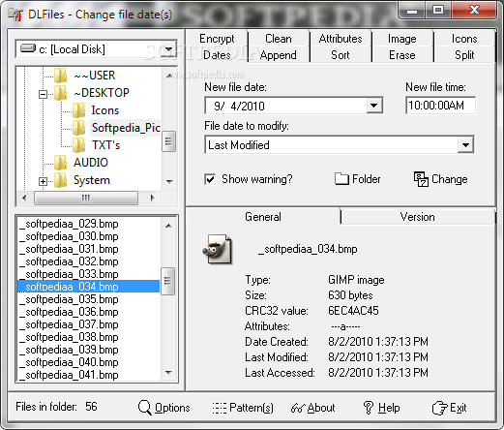Viewport: 504px width, 430px height.
Task: Switch to the Append tab
Action: point(279,55)
